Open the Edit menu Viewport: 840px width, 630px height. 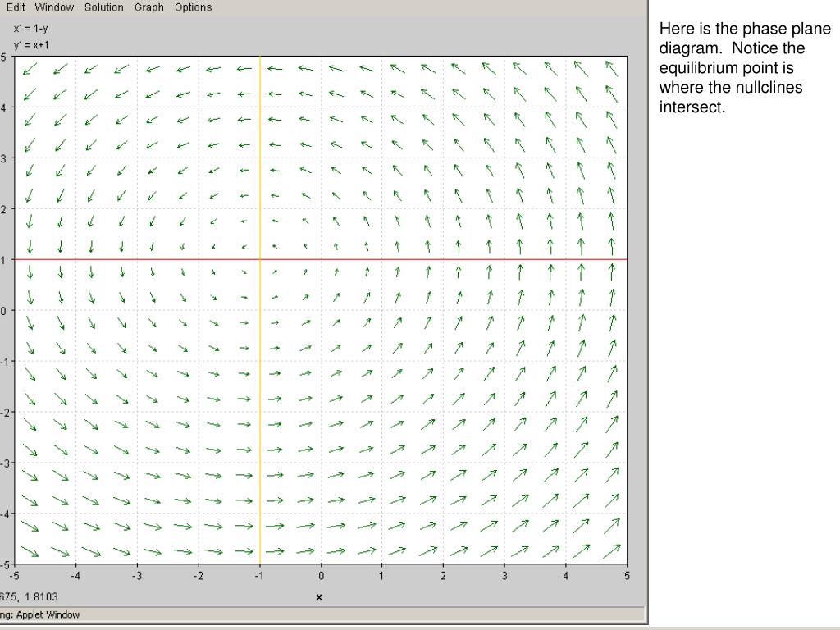[x=16, y=7]
